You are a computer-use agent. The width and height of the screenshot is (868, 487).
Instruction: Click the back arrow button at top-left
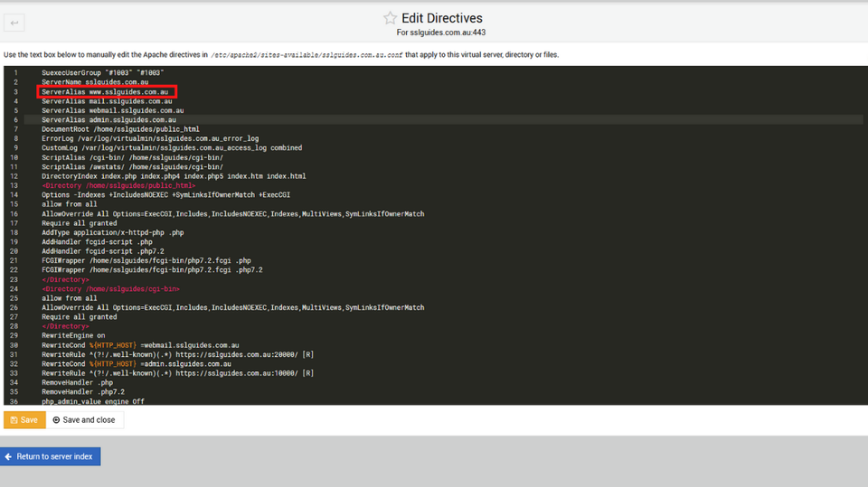[x=14, y=23]
